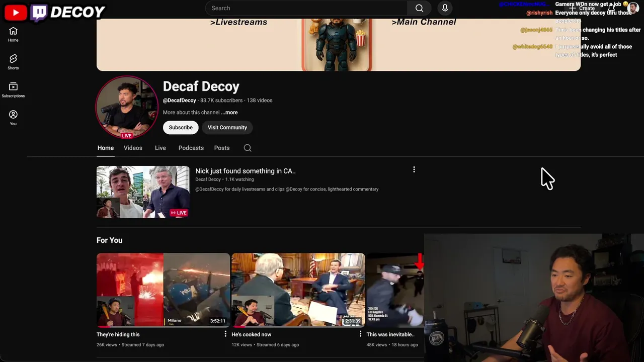
Task: Open options menu for live video
Action: (414, 170)
